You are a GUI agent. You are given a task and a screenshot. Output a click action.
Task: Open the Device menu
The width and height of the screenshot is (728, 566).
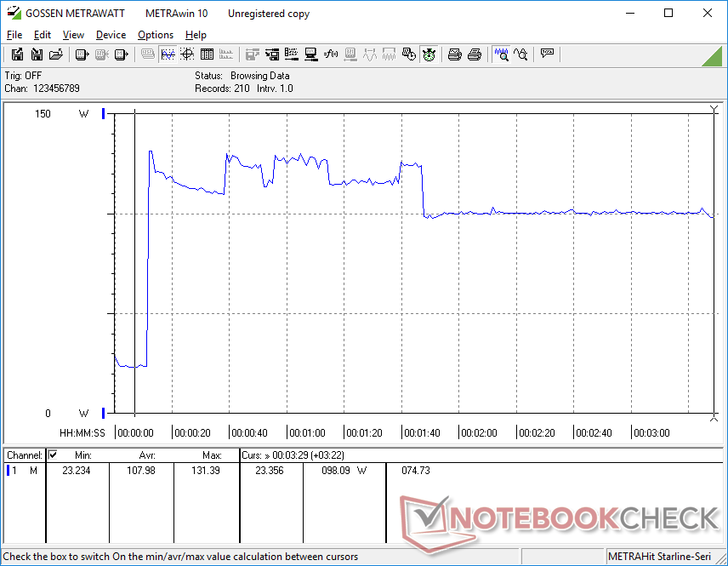[111, 35]
